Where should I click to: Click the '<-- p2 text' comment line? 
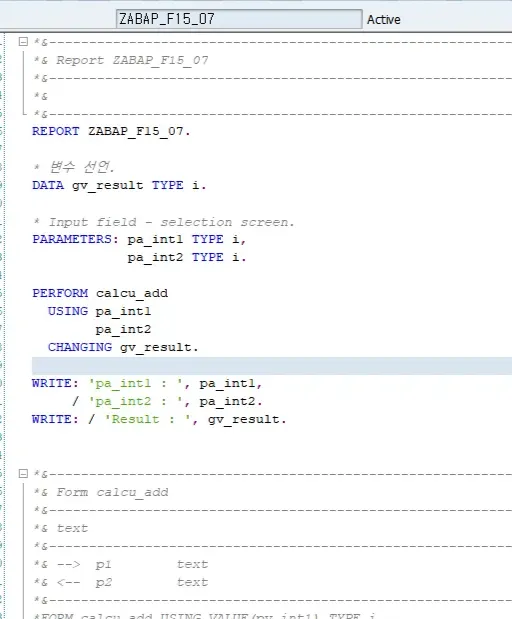click(x=121, y=582)
